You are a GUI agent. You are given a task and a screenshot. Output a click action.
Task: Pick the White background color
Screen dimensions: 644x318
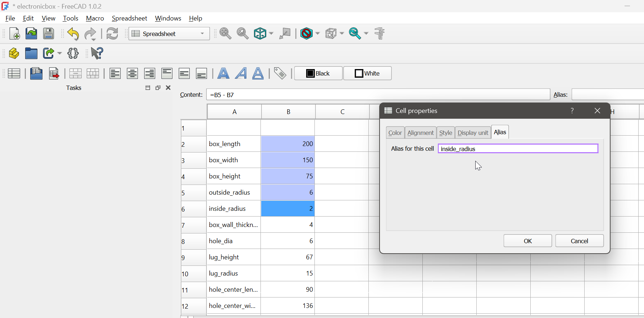[x=367, y=73]
